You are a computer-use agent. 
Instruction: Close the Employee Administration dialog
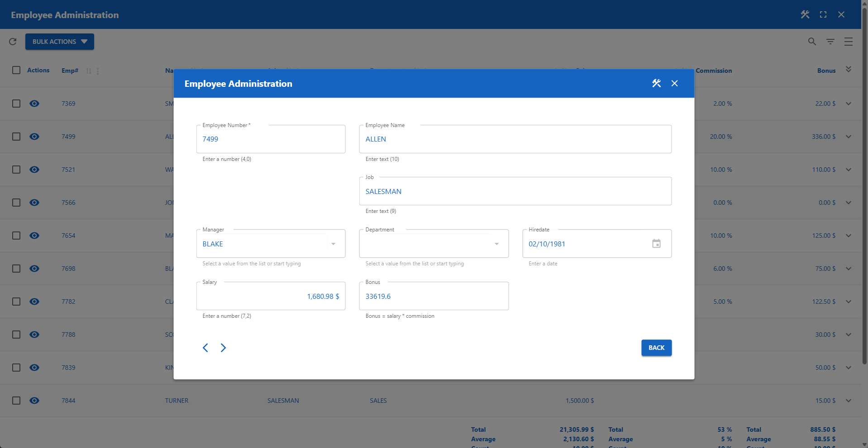(x=674, y=83)
